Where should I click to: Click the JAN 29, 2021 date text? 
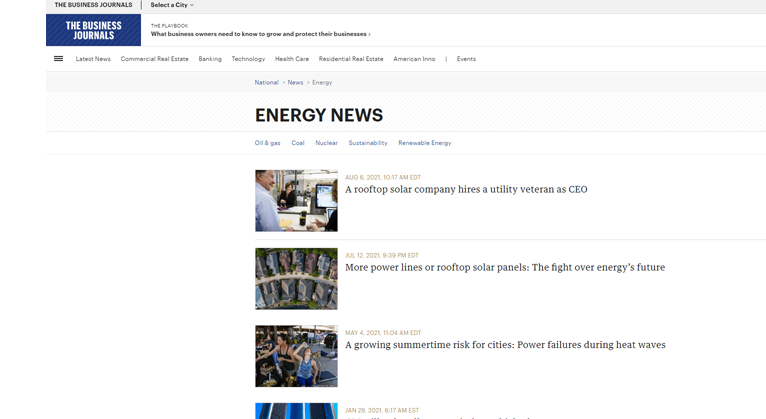382,411
